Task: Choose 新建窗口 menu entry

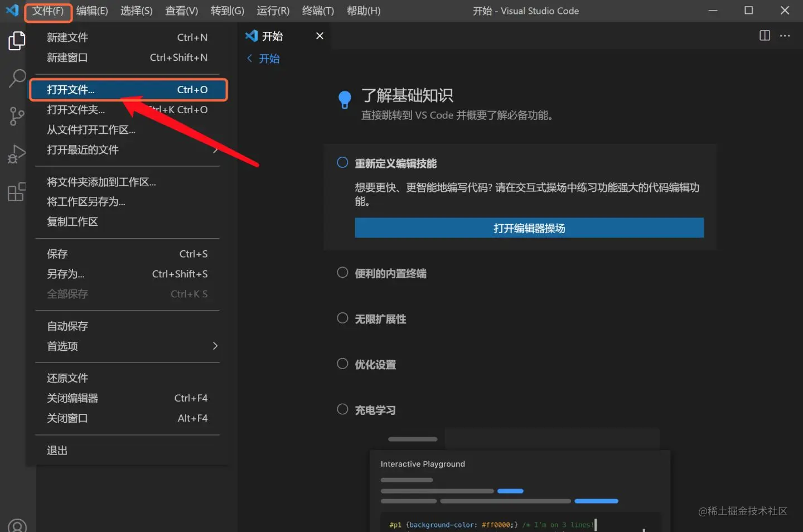Action: coord(128,57)
